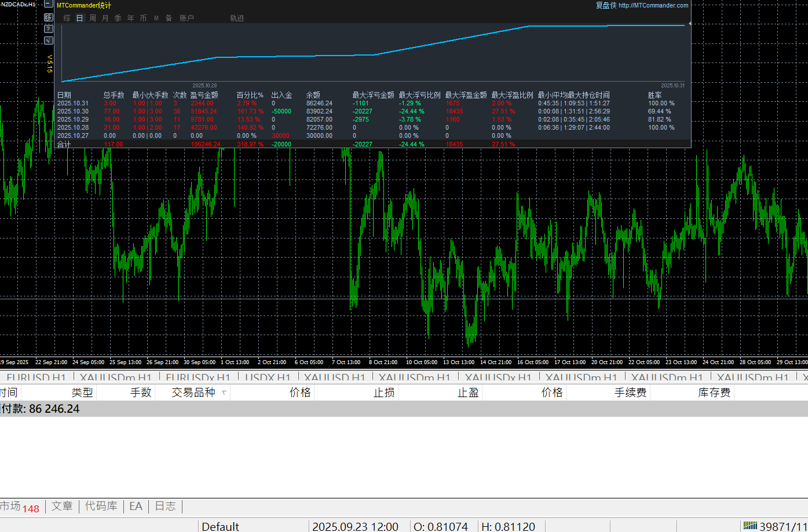Click the 交易品种 column sort arrow

tap(224, 392)
